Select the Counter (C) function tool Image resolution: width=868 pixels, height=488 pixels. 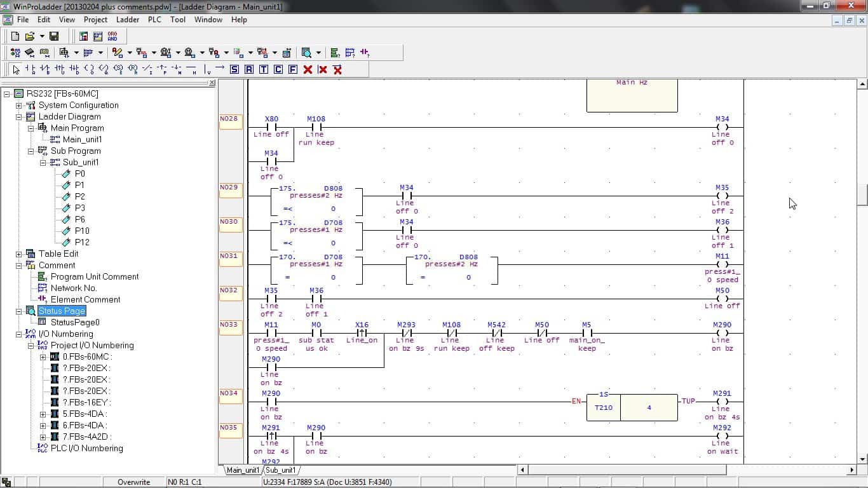[278, 69]
